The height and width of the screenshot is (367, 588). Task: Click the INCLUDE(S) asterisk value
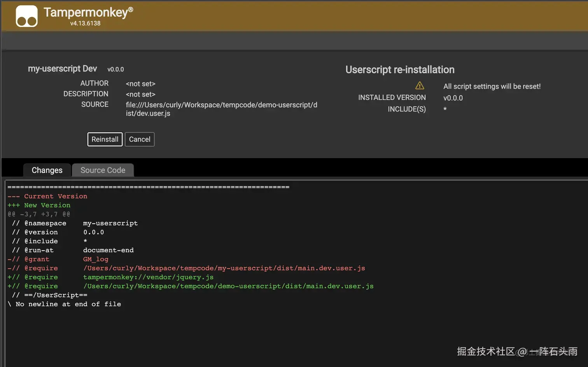pos(445,109)
